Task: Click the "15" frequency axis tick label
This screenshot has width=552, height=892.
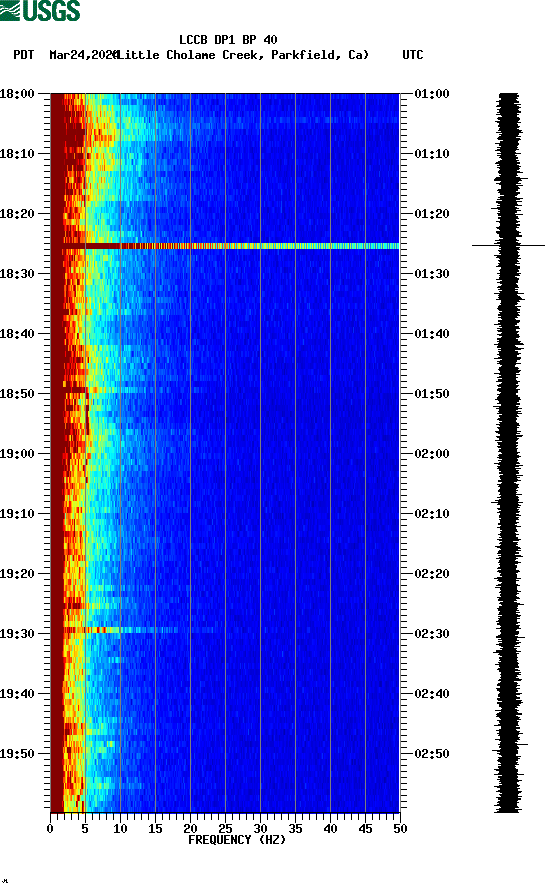Action: pos(155,829)
